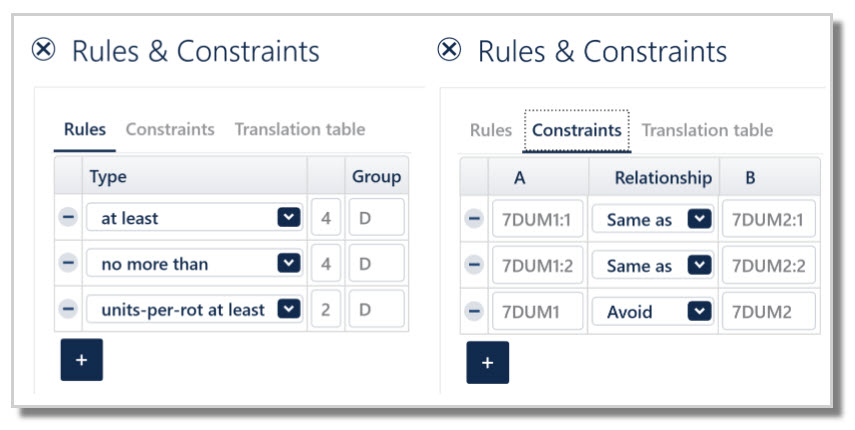The width and height of the screenshot is (855, 430).
Task: Close the left Rules & Constraints panel
Action: pos(44,50)
